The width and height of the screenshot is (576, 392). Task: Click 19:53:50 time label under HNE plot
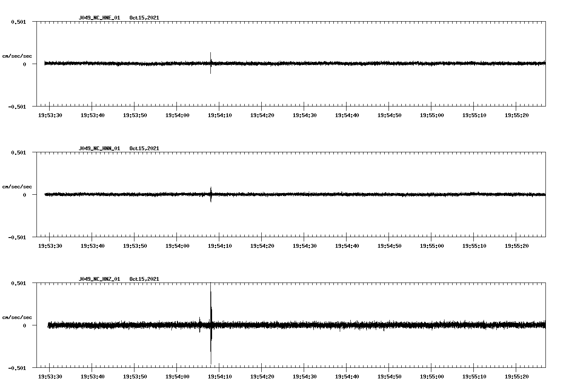[x=135, y=115]
